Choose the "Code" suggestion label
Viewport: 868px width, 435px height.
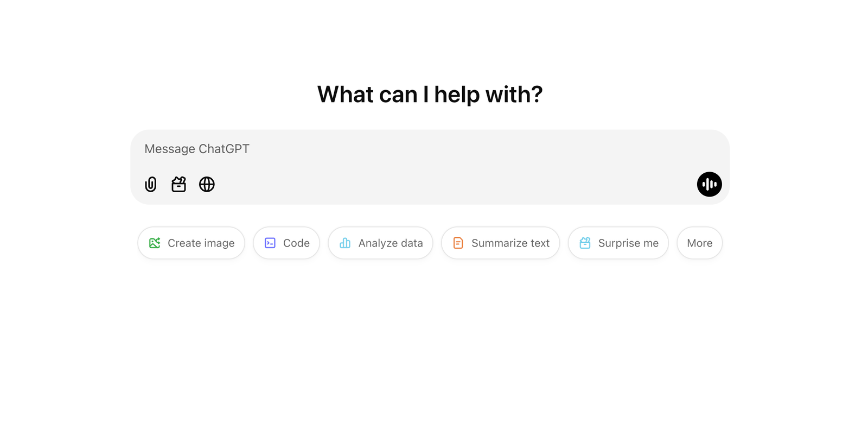click(x=296, y=243)
